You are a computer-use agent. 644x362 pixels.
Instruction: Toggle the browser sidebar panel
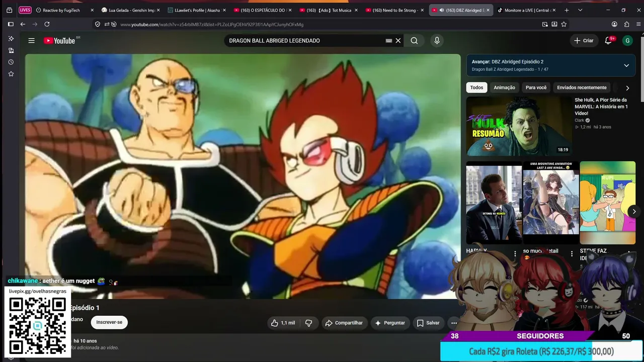tap(11, 24)
